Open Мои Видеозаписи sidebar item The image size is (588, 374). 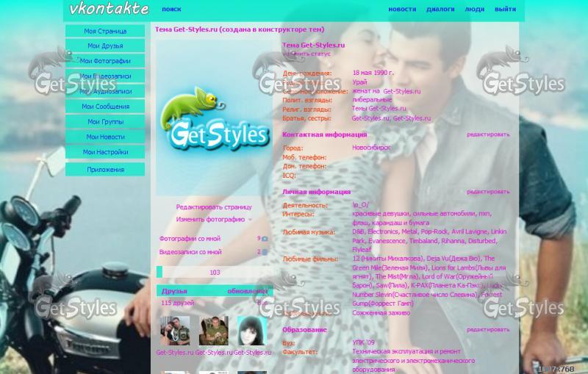(x=105, y=76)
